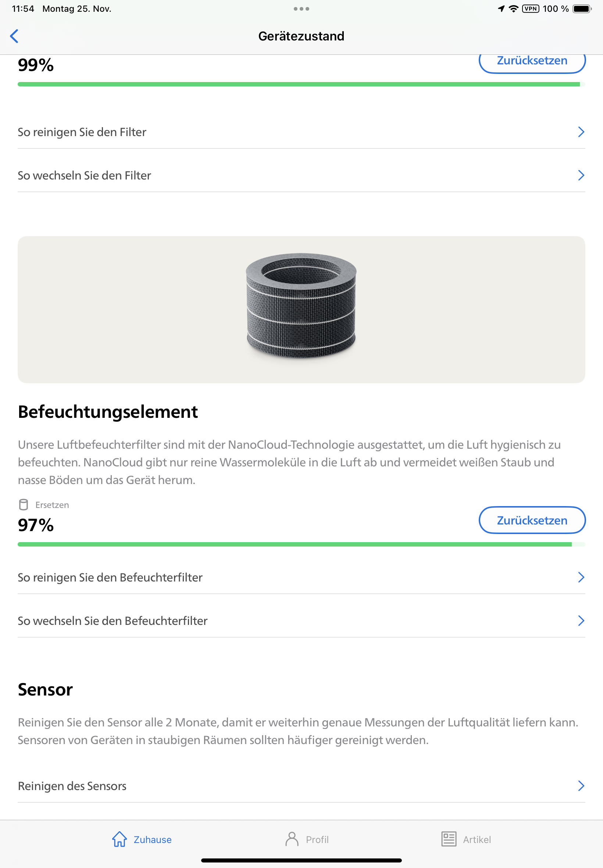Open chevron beside So reinigen Sie den Befeuchterfilter
Image resolution: width=603 pixels, height=868 pixels.
(581, 577)
